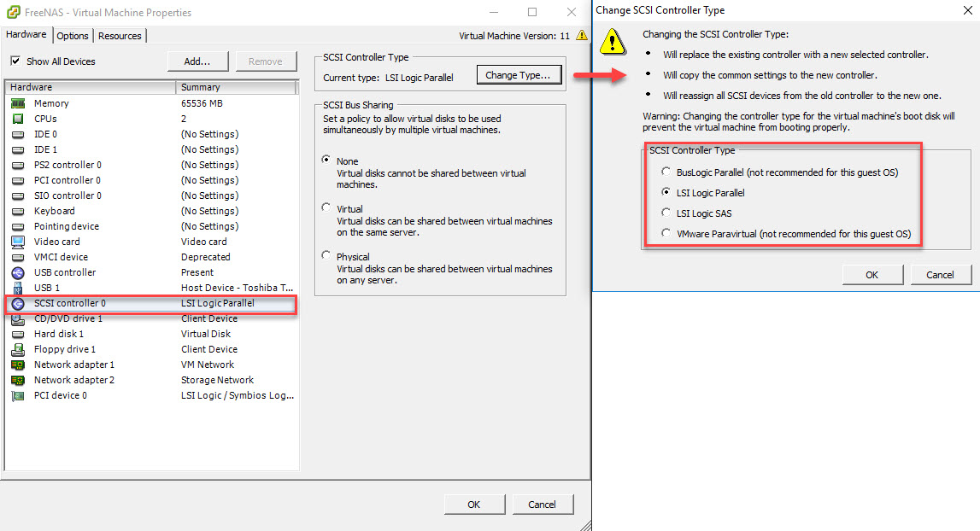Viewport: 980px width, 531px height.
Task: Select Virtual bus sharing option
Action: [x=326, y=207]
